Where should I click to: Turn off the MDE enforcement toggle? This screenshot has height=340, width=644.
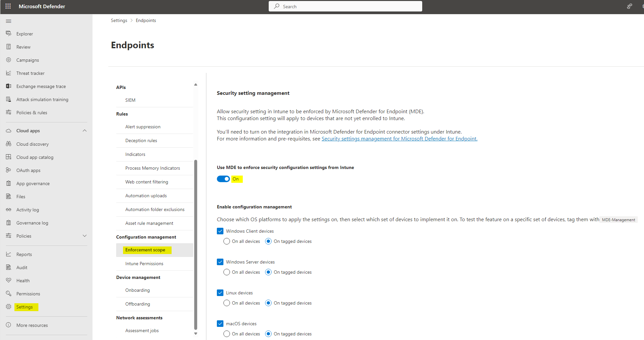coord(223,179)
